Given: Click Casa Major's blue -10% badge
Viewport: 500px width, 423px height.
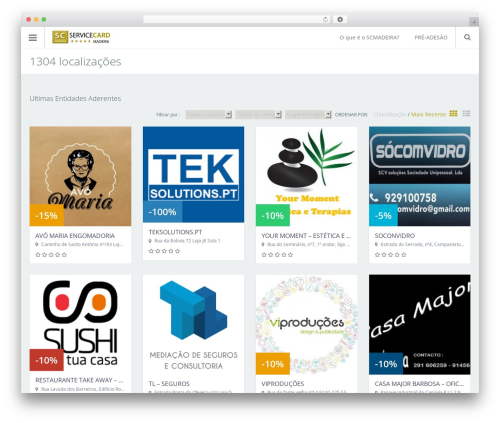Looking at the screenshot, I should click(386, 364).
